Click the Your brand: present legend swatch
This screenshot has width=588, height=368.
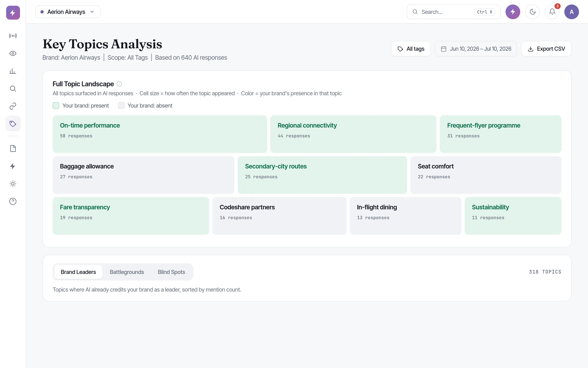56,106
